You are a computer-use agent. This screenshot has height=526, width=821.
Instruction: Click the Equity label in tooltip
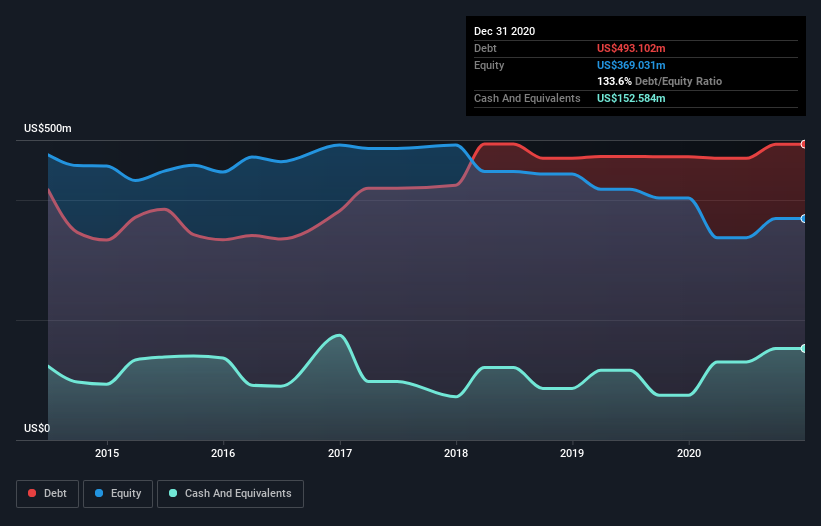click(x=489, y=65)
